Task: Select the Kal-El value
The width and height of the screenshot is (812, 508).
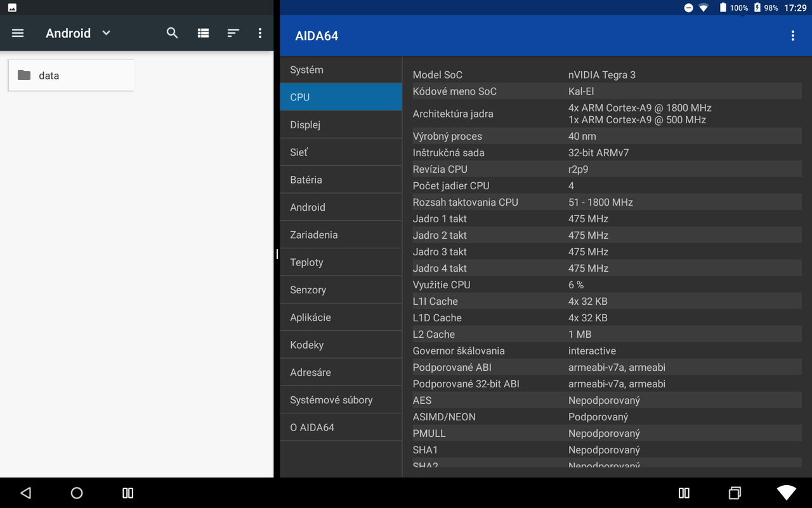Action: coord(581,91)
